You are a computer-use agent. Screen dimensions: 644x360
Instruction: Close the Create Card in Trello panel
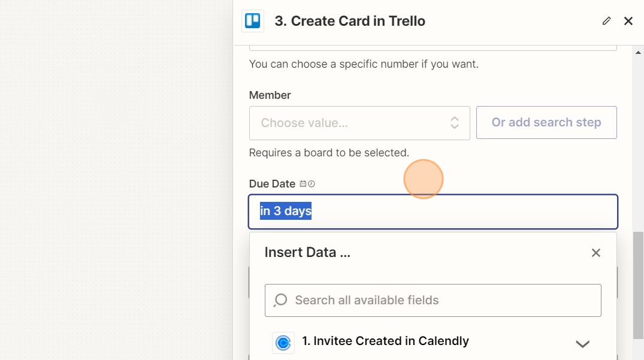pos(628,21)
